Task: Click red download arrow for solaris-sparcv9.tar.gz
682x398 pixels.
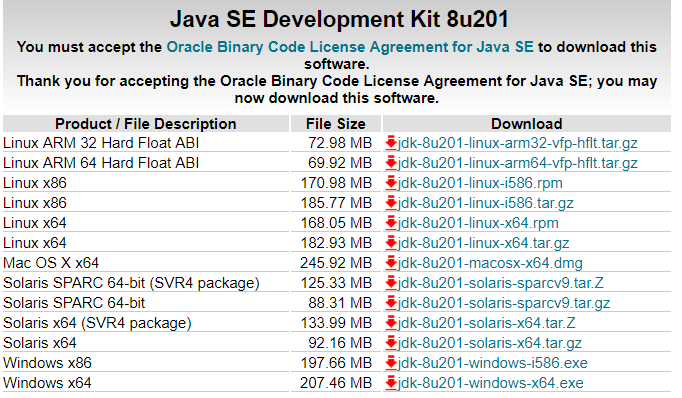Action: 391,303
